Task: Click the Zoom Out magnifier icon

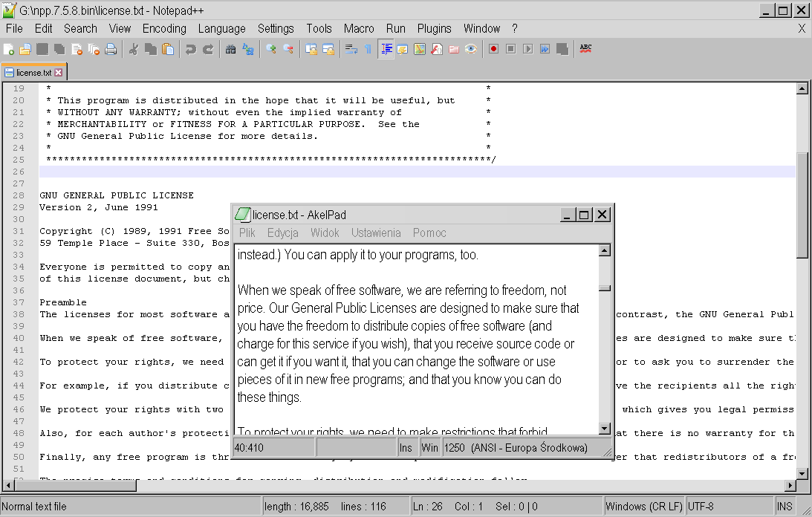Action: [x=288, y=49]
